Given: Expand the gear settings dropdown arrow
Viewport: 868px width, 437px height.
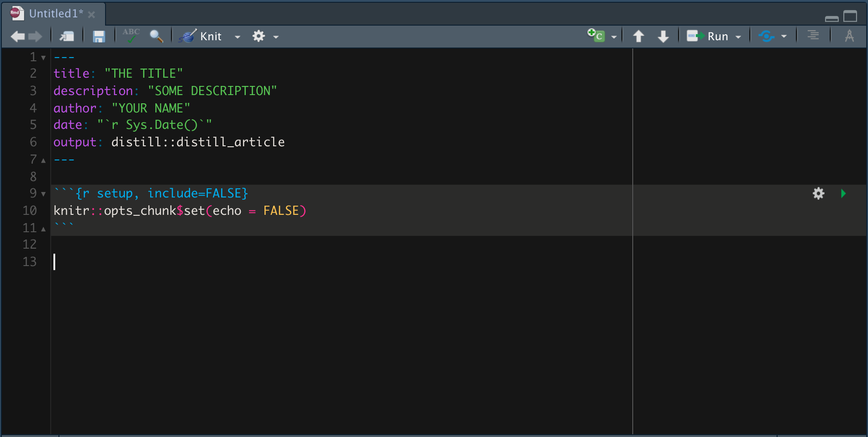Looking at the screenshot, I should 276,37.
